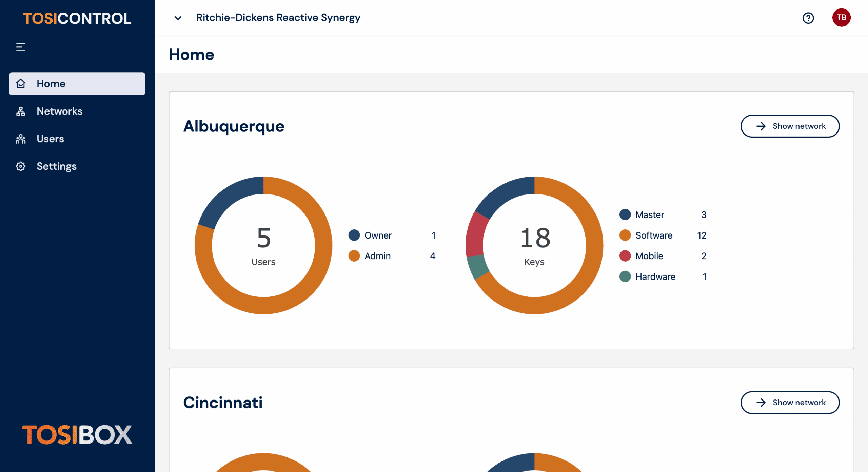The image size is (868, 472).
Task: Click the red Mobile color swatch
Action: (x=625, y=256)
